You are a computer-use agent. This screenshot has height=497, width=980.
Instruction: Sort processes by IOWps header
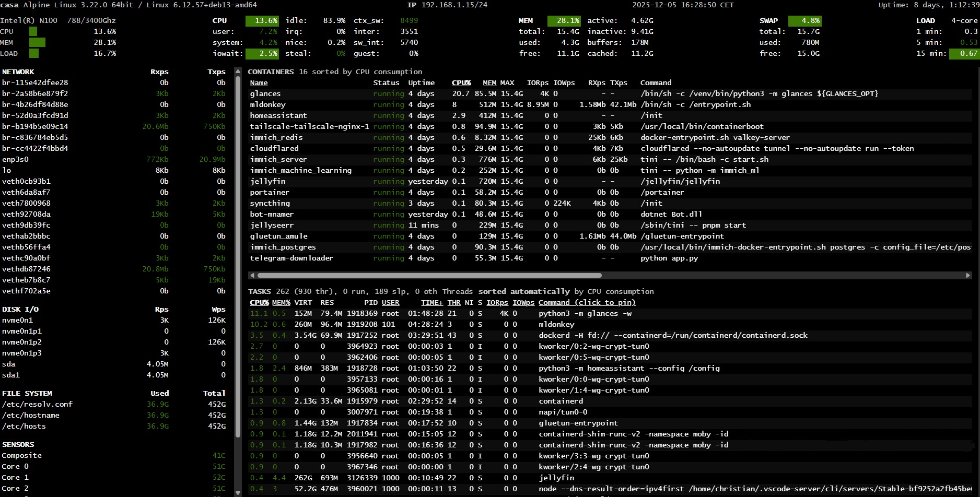[x=523, y=303]
